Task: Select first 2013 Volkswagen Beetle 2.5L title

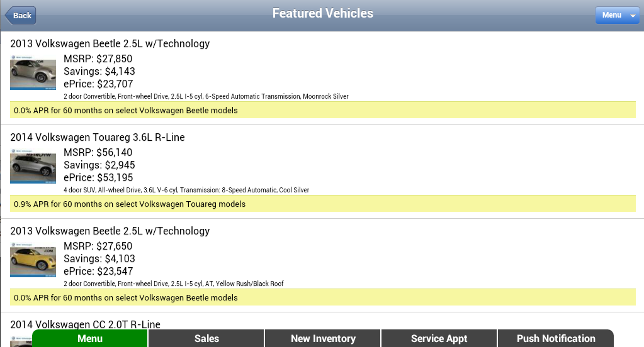Action: click(x=110, y=43)
